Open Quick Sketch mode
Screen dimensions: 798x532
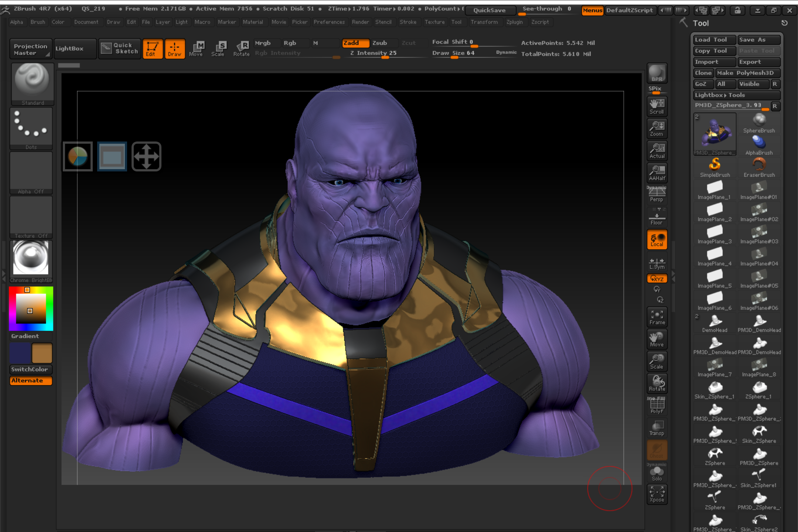tap(120, 48)
